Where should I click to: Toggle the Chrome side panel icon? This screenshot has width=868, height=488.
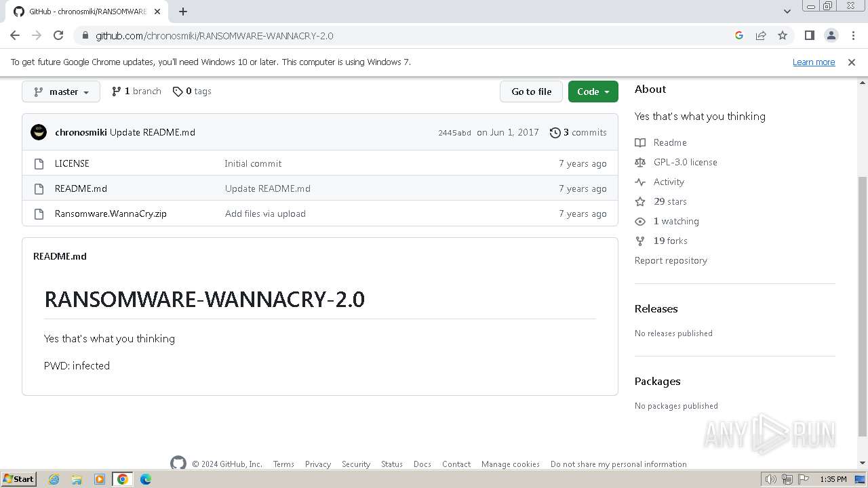[809, 35]
